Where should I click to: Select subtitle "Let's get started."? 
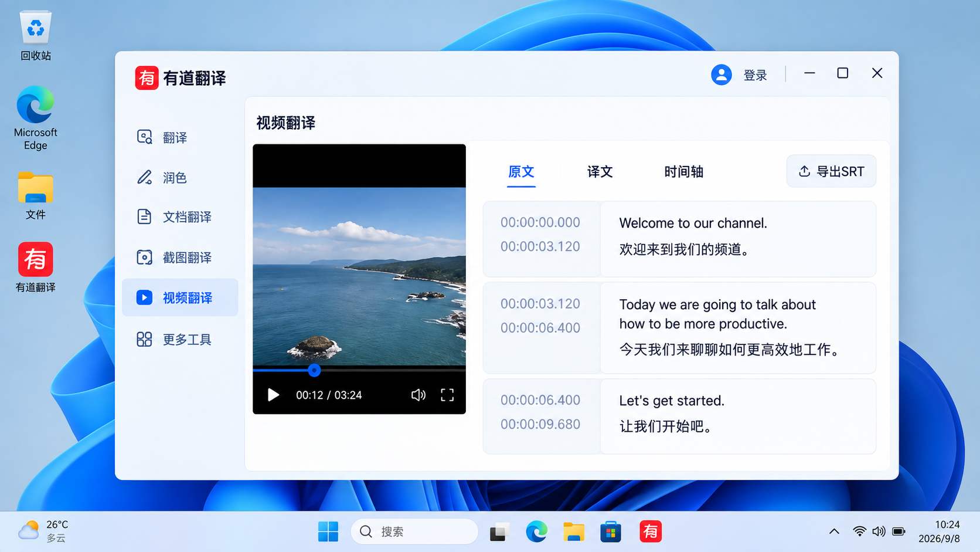(672, 401)
